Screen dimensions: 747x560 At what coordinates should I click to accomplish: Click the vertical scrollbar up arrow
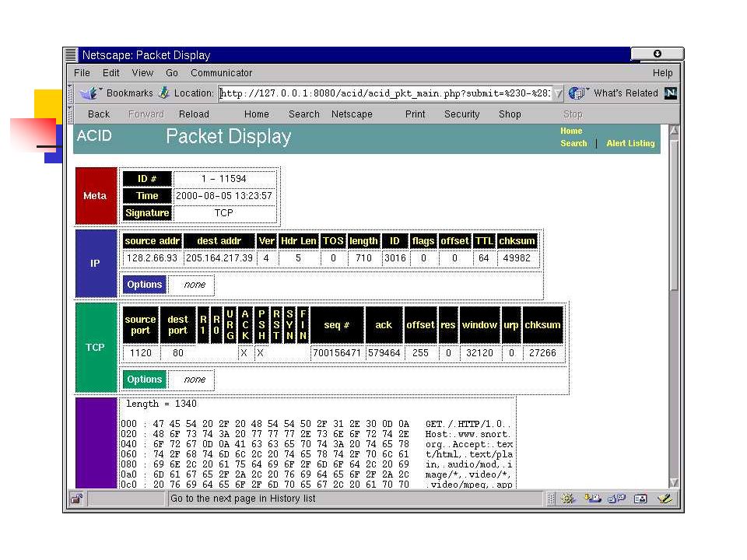click(674, 131)
